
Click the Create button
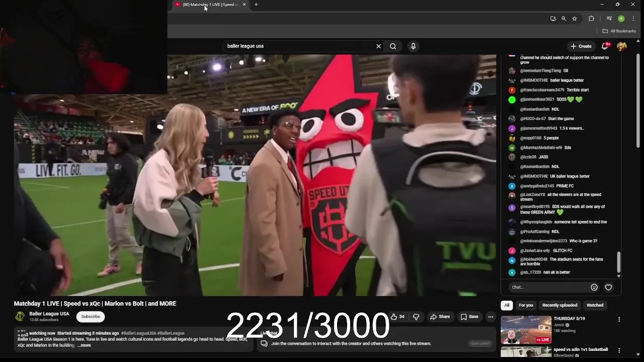581,46
